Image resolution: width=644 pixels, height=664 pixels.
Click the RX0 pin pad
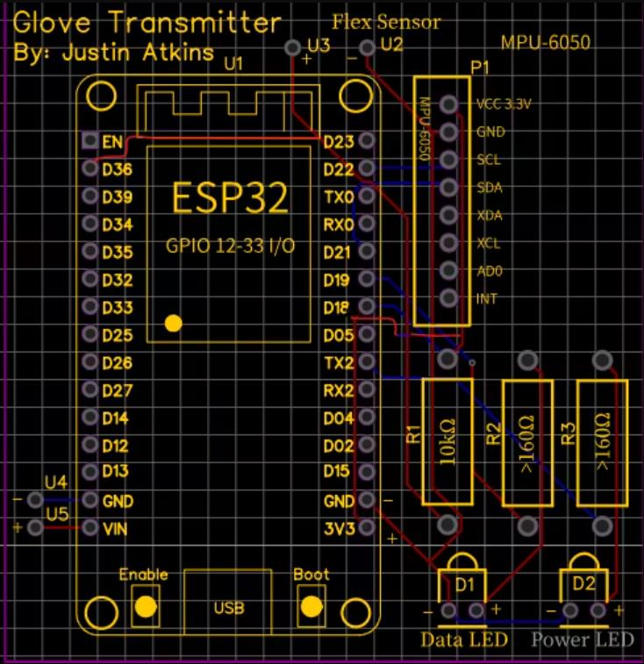(x=367, y=223)
